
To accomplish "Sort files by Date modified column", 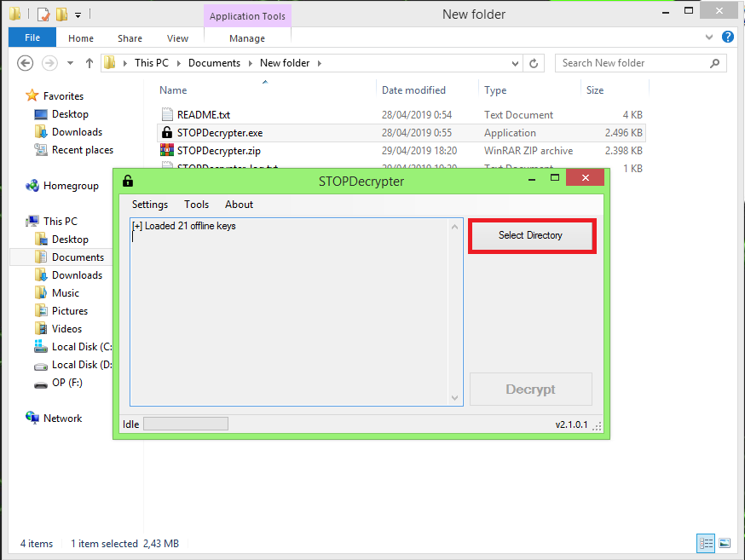I will coord(413,90).
